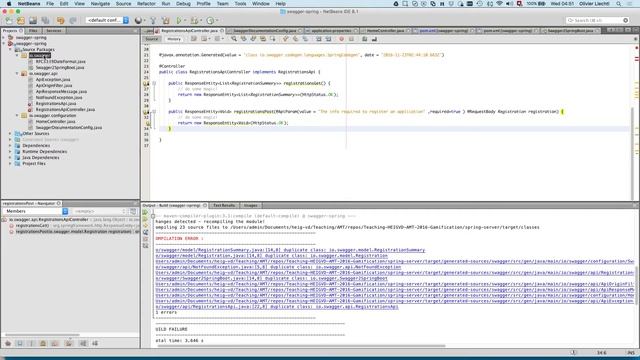Click the Source view button
Viewport: 640px width, 360px height.
151,39
